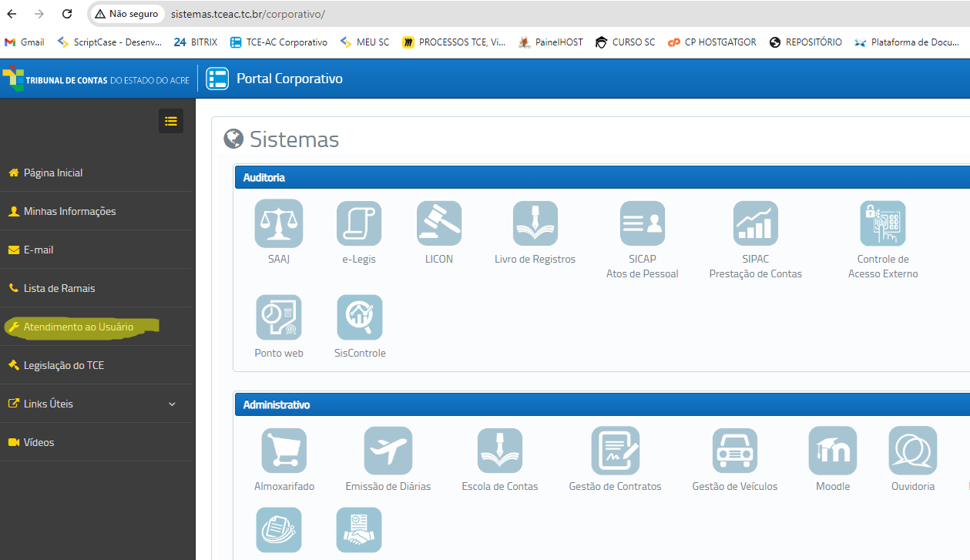Open Vídeos in the sidebar

click(x=96, y=442)
